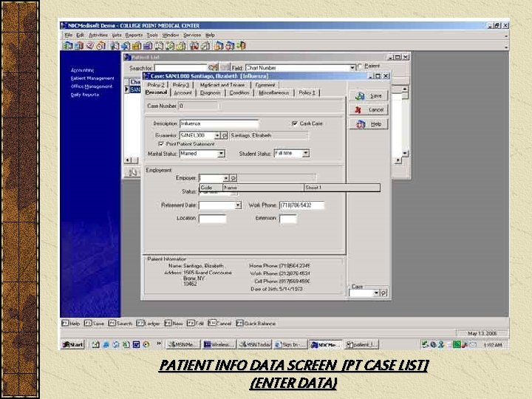Click the Help button in Case dialog

(x=369, y=124)
